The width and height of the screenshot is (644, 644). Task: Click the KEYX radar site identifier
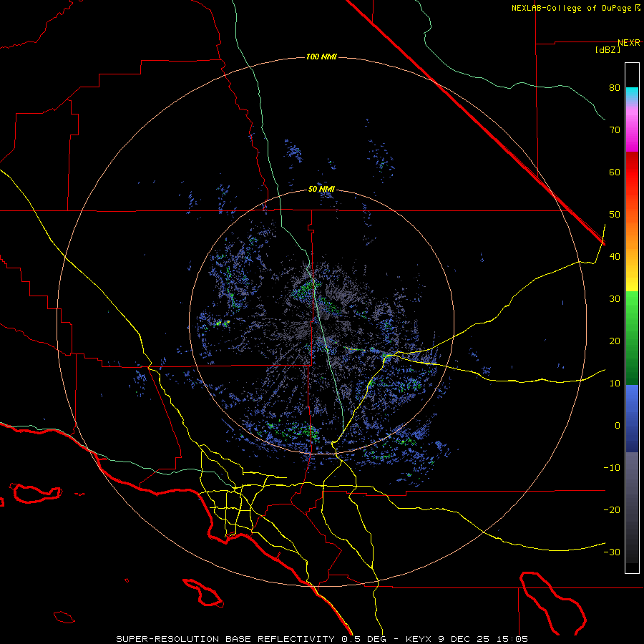[x=419, y=639]
